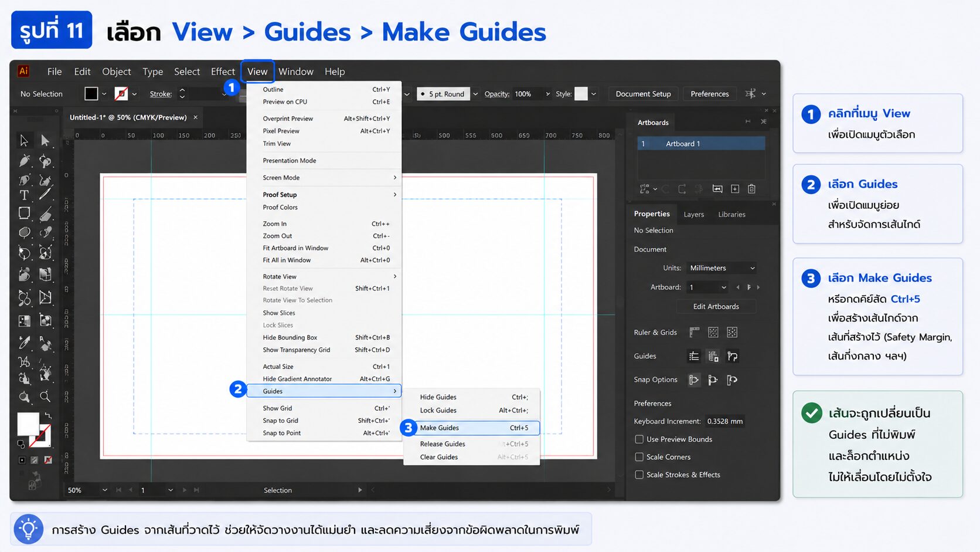Pick the Eyedropper tool
This screenshot has width=980, height=552.
tap(24, 342)
